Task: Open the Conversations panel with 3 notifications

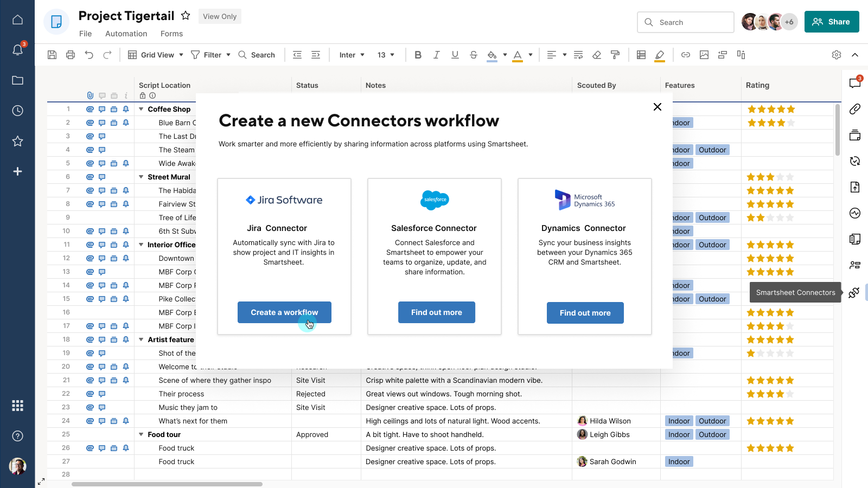Action: pos(856,82)
